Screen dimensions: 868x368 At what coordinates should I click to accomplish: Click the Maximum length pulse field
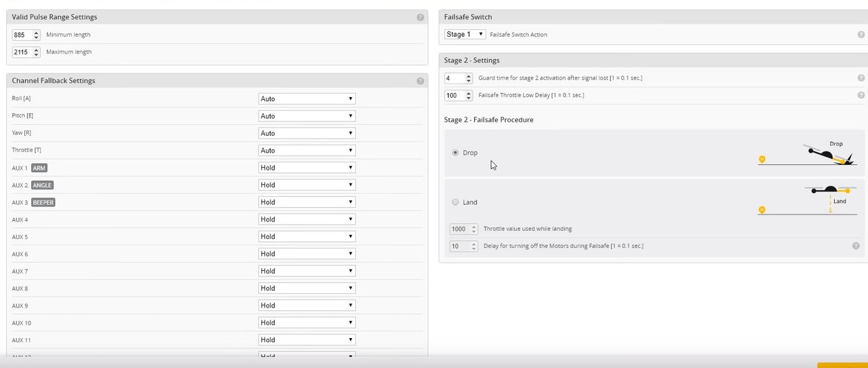26,52
